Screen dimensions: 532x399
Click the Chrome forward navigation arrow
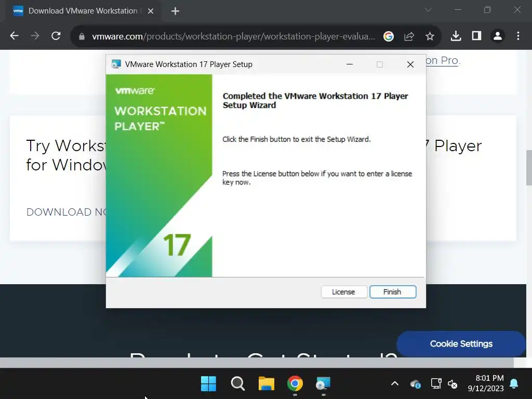[35, 36]
